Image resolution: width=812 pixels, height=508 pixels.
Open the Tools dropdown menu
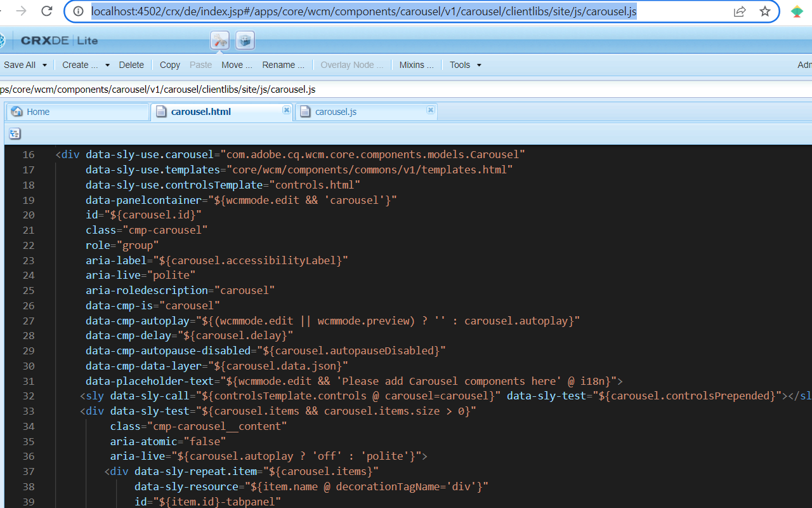[x=466, y=65]
